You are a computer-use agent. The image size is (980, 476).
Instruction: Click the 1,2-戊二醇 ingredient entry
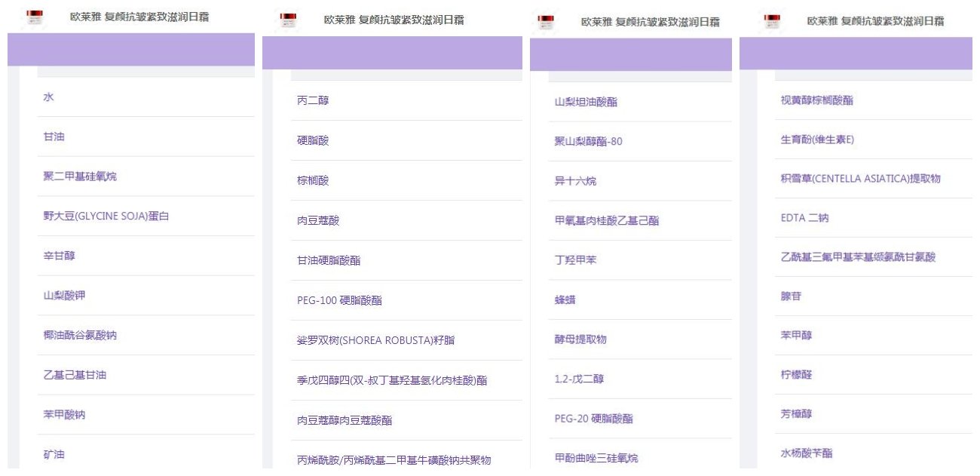coord(579,379)
